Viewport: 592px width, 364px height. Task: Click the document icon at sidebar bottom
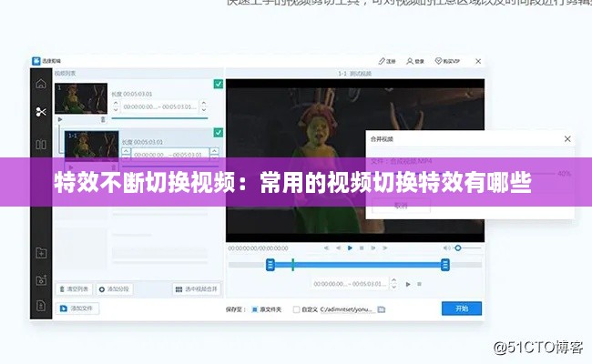tap(41, 306)
